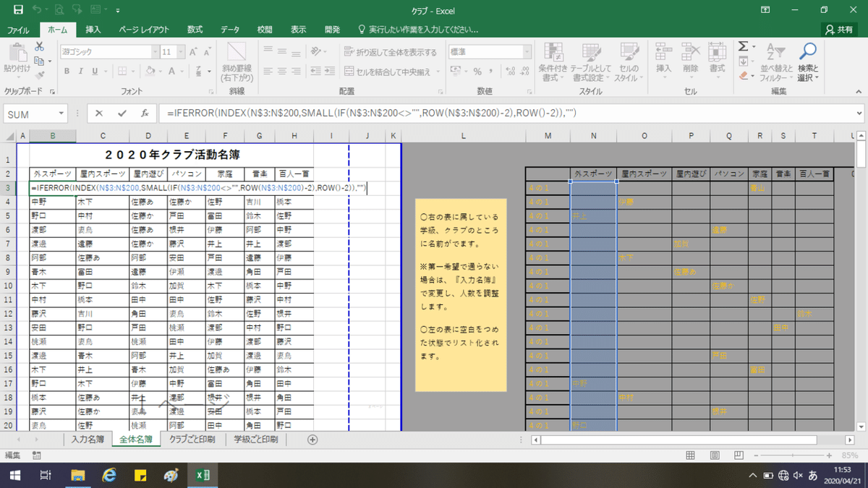Open Cell Styles (セルのスタイル)

629,61
